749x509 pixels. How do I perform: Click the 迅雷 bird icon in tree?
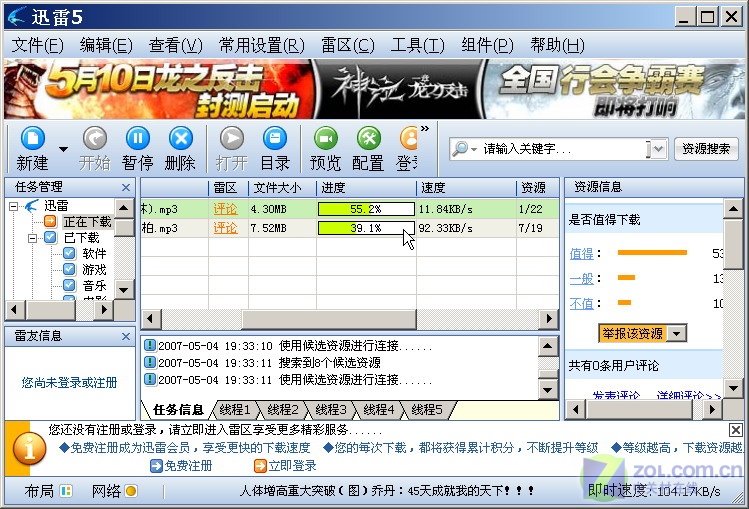pos(32,205)
